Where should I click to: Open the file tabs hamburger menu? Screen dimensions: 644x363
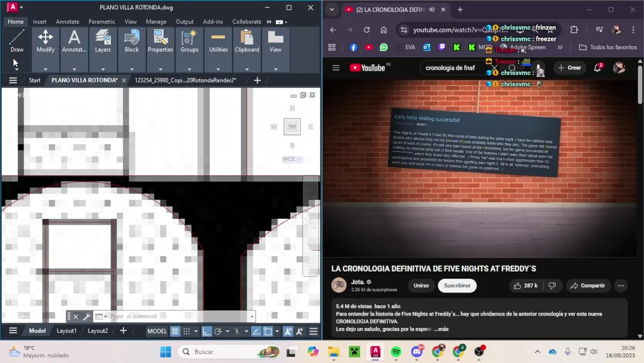[x=13, y=80]
